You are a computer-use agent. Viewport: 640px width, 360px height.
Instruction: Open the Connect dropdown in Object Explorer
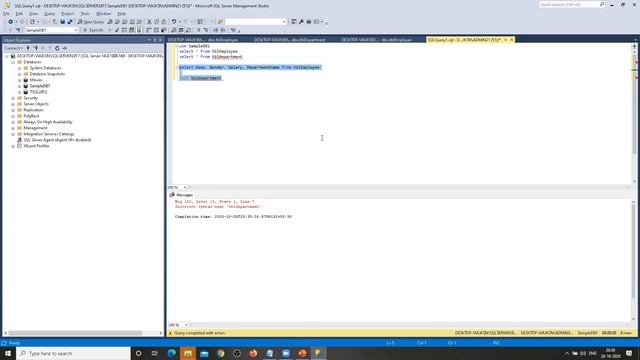click(13, 48)
